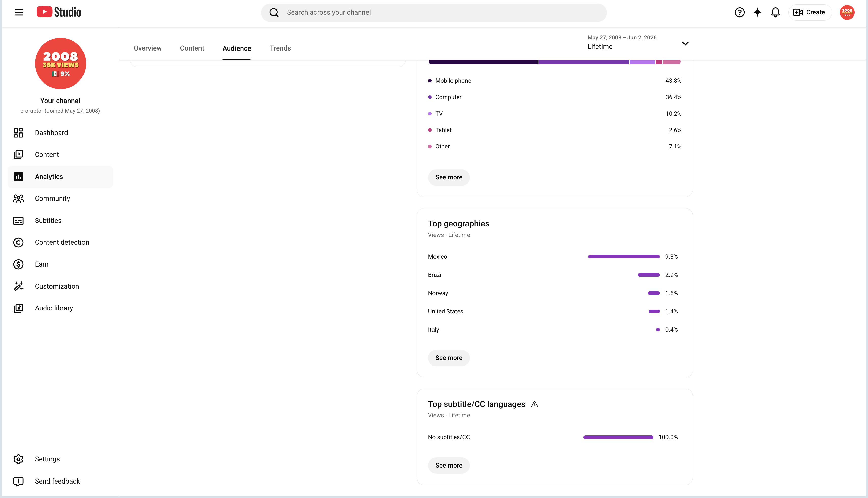Open Content detection in the sidebar
The width and height of the screenshot is (868, 498).
pos(60,242)
